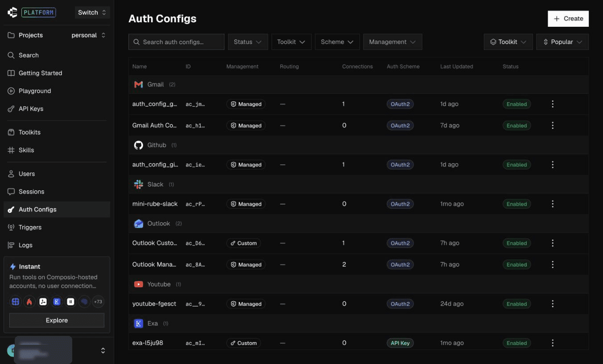
Task: Open the Toolkit group-by dropdown beside Popular
Action: coord(508,42)
